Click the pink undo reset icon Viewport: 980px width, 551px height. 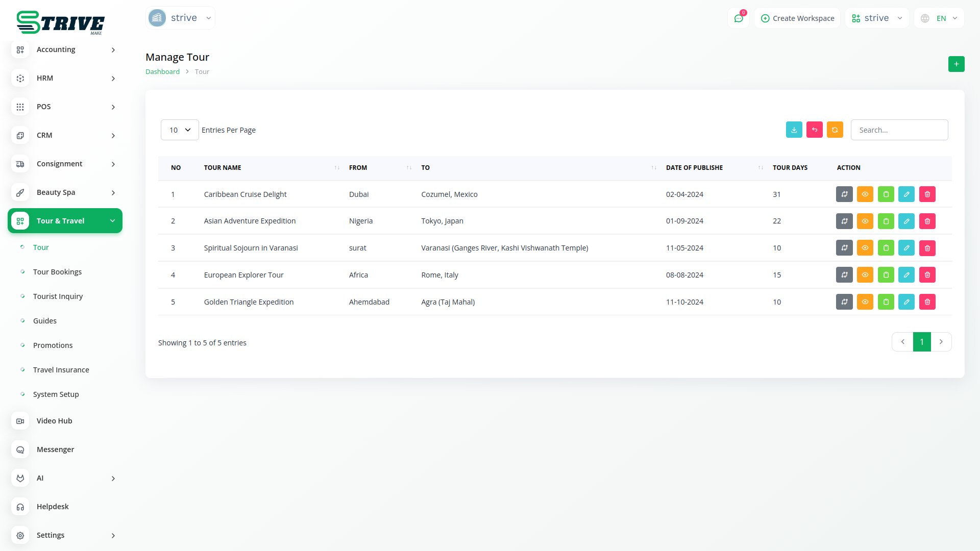(814, 130)
